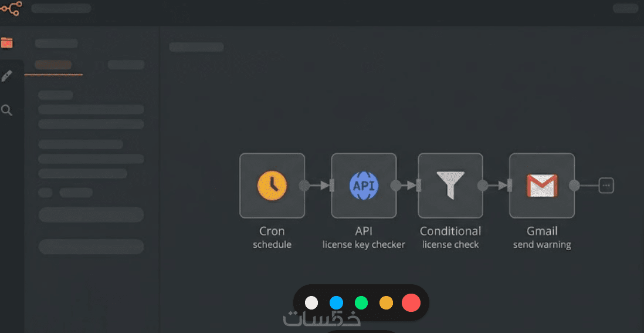Click the Cron node output connector dot
This screenshot has height=333, width=644.
[304, 186]
